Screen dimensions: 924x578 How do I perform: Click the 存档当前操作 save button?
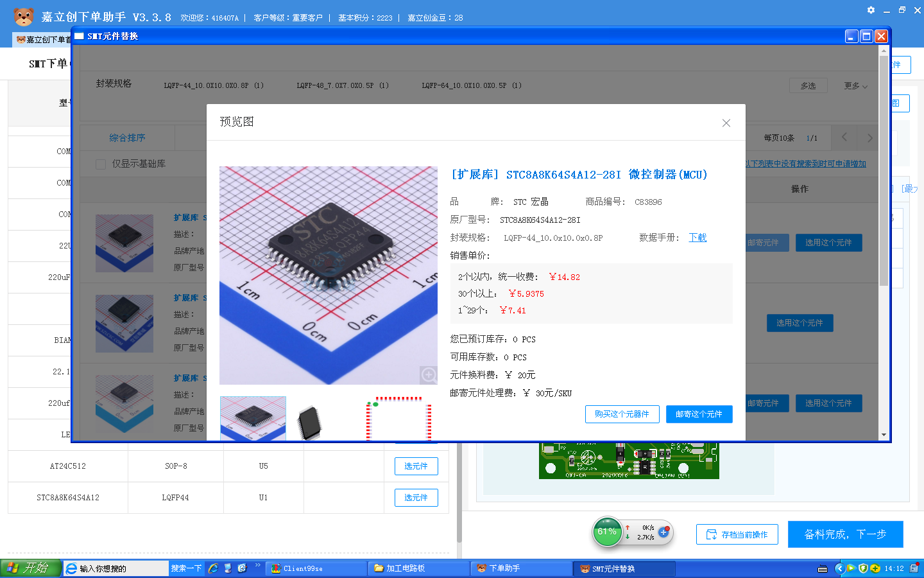click(x=737, y=534)
